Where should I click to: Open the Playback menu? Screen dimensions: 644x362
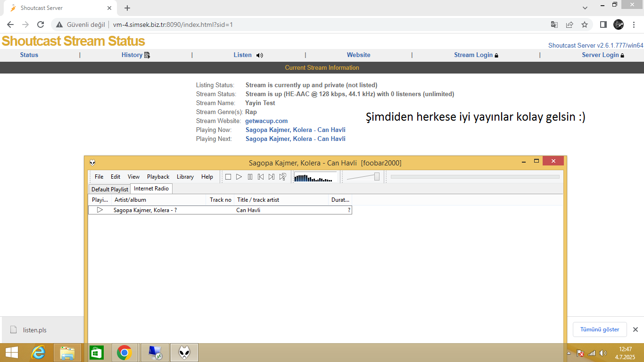tap(158, 177)
